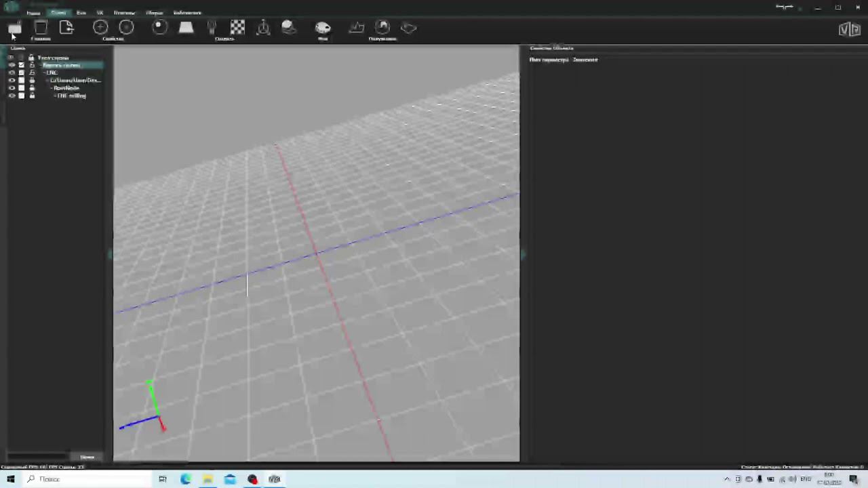Click the lock icon on the CNC milling row
The width and height of the screenshot is (868, 488).
(32, 96)
